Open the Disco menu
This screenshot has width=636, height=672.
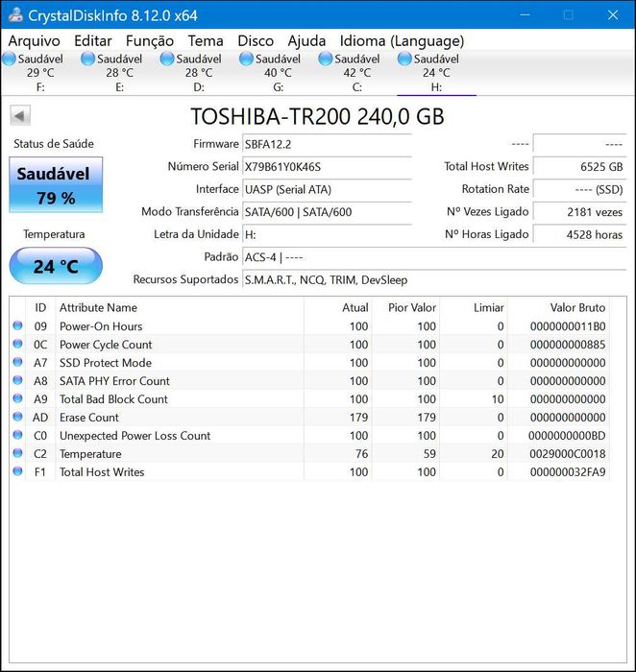click(256, 40)
